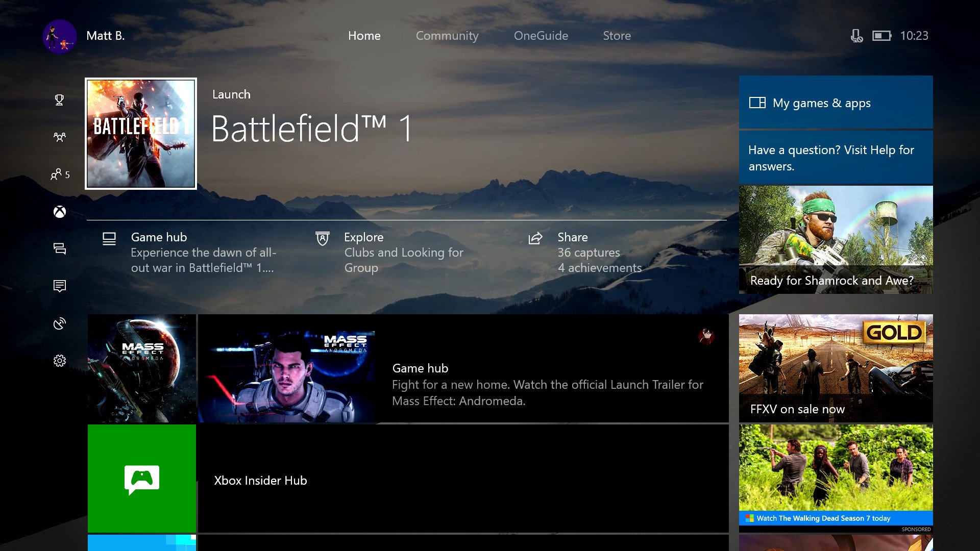Navigate to OneGuide section
The width and height of the screenshot is (980, 551).
[x=541, y=35]
